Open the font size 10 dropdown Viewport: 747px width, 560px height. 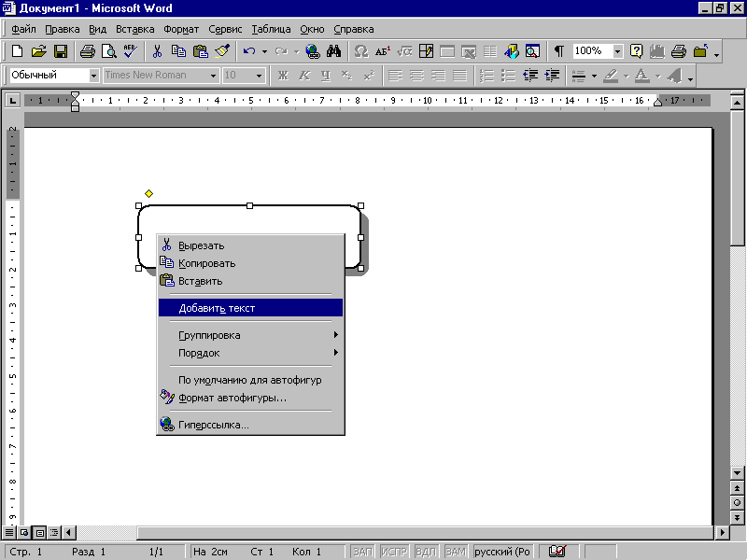pos(260,76)
